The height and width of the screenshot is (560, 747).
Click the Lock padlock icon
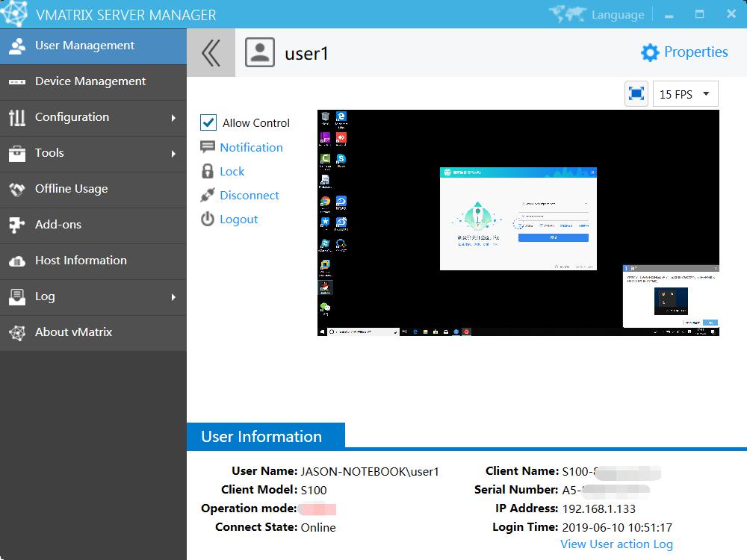pyautogui.click(x=207, y=171)
